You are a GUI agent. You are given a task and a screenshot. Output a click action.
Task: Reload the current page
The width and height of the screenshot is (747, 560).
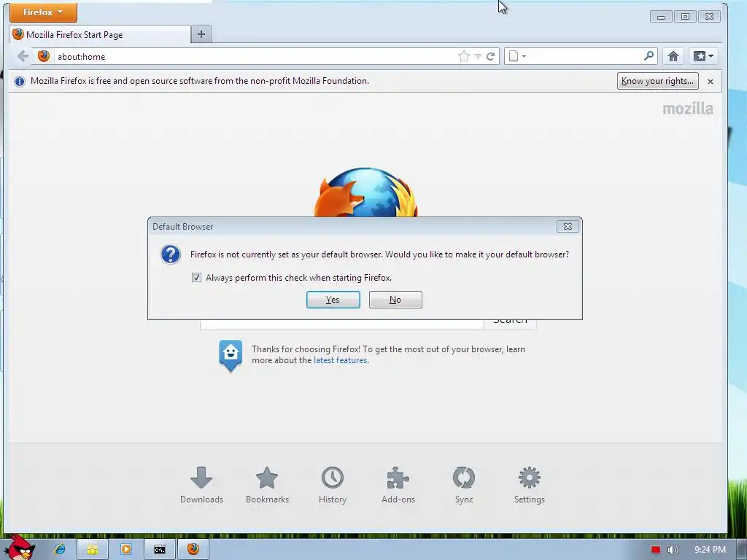coord(491,57)
